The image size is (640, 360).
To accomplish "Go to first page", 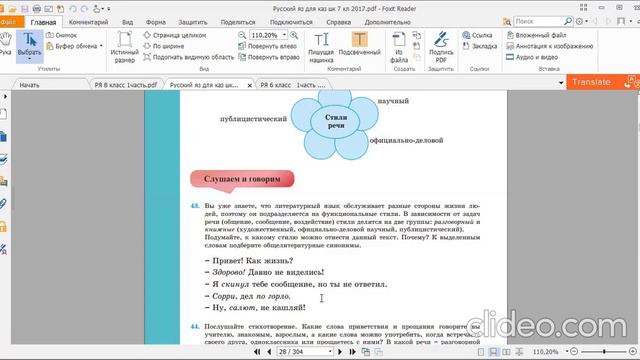I will click(257, 351).
